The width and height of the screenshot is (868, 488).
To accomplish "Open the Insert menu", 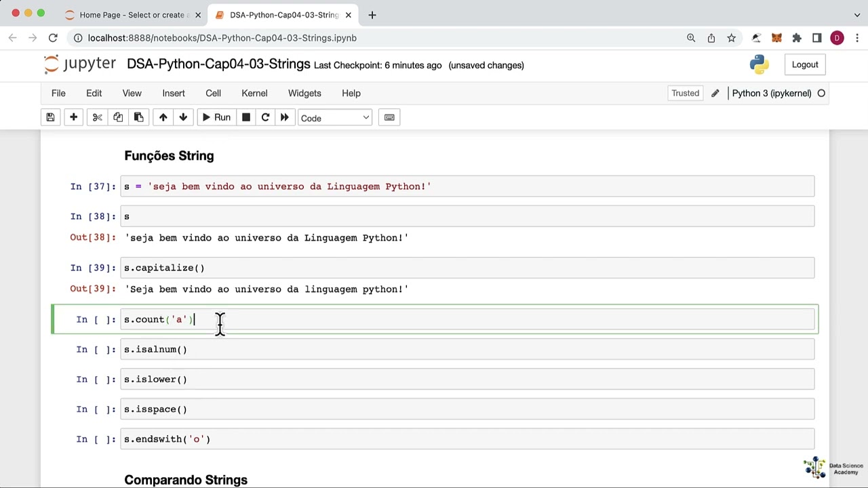I will pyautogui.click(x=174, y=93).
